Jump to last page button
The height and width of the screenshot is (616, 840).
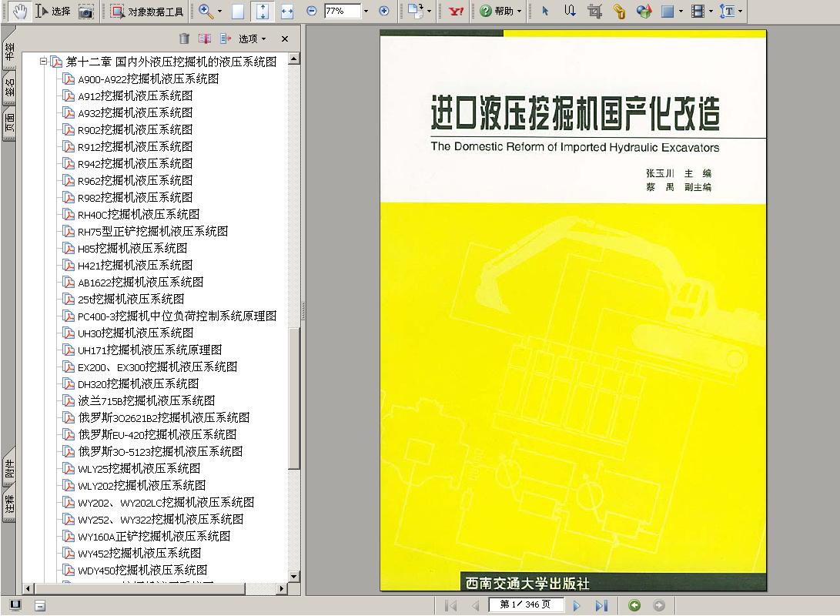[601, 605]
